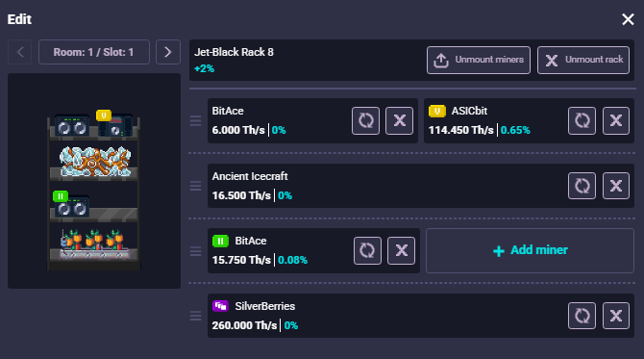This screenshot has height=359, width=644.
Task: Remove the Ancient Icecraft miner
Action: coord(616,186)
